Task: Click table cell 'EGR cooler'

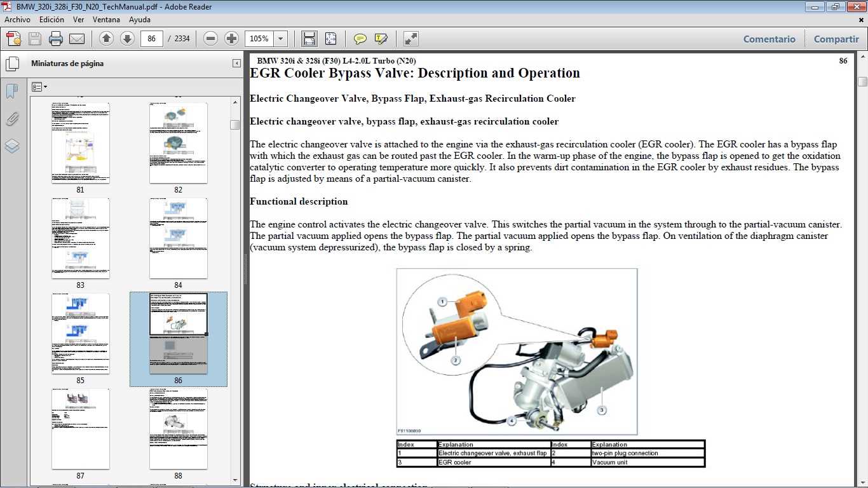Action: tap(494, 463)
